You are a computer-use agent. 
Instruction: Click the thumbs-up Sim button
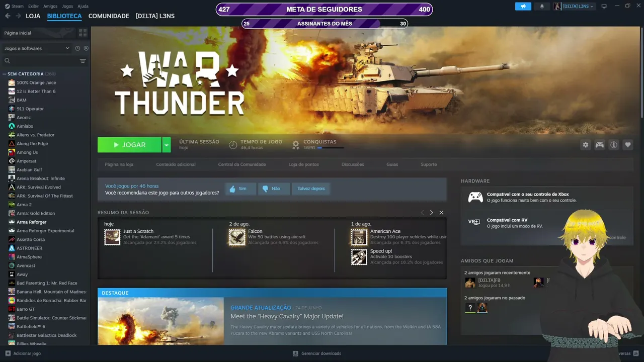coord(240,189)
